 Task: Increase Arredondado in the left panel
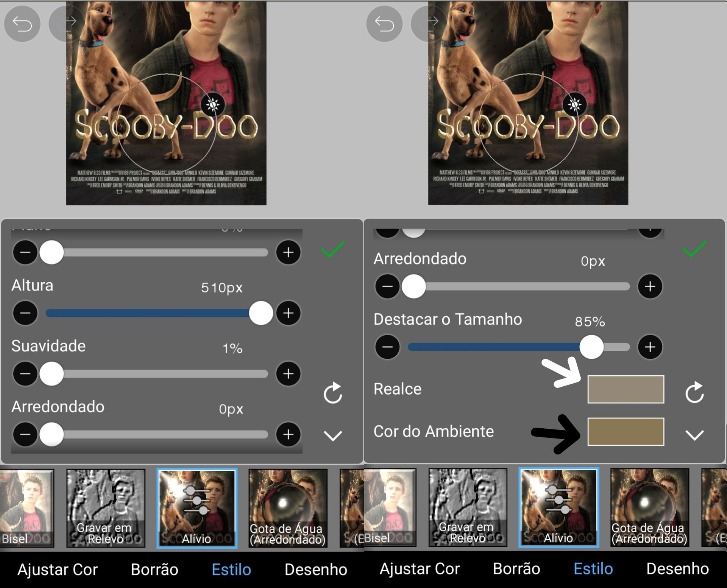pos(288,434)
